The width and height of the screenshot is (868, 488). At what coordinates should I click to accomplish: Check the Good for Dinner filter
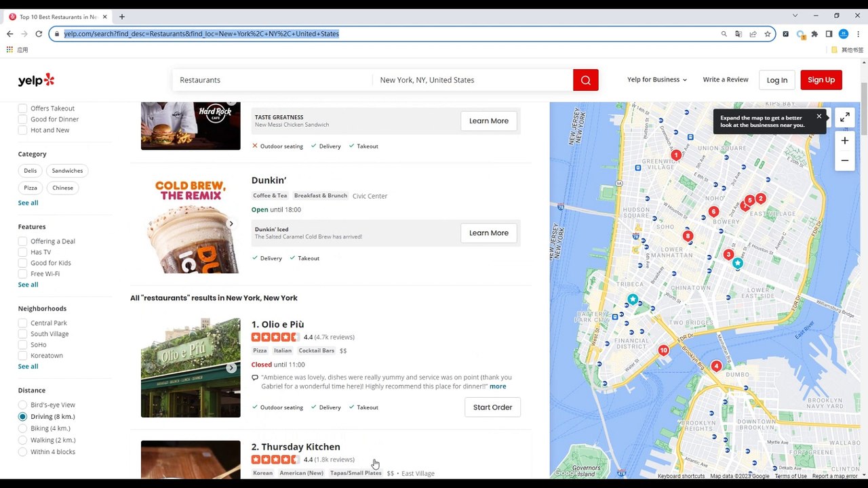pos(22,119)
